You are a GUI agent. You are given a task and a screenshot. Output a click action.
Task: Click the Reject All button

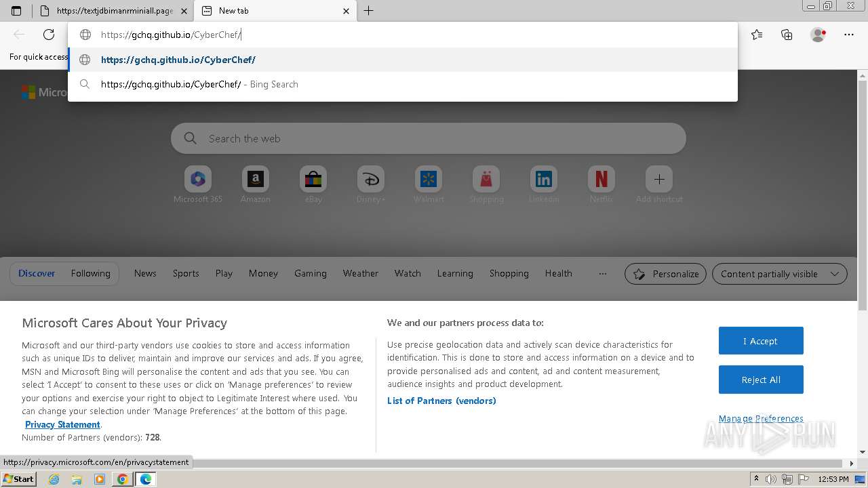pyautogui.click(x=761, y=380)
